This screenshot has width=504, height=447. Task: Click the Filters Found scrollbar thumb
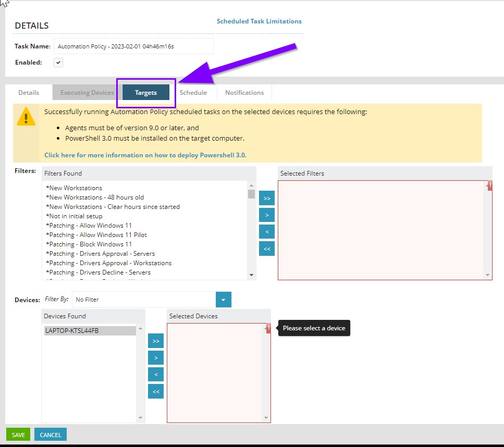coord(251,194)
